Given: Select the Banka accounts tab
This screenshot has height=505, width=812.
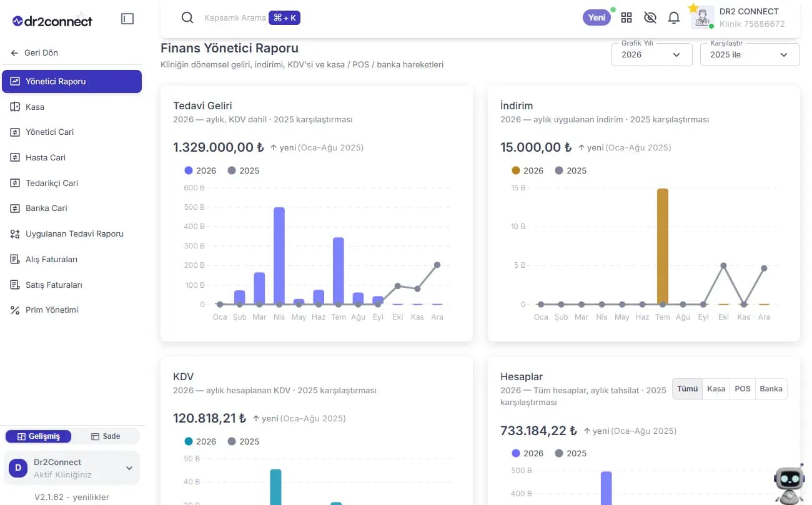Looking at the screenshot, I should (771, 389).
